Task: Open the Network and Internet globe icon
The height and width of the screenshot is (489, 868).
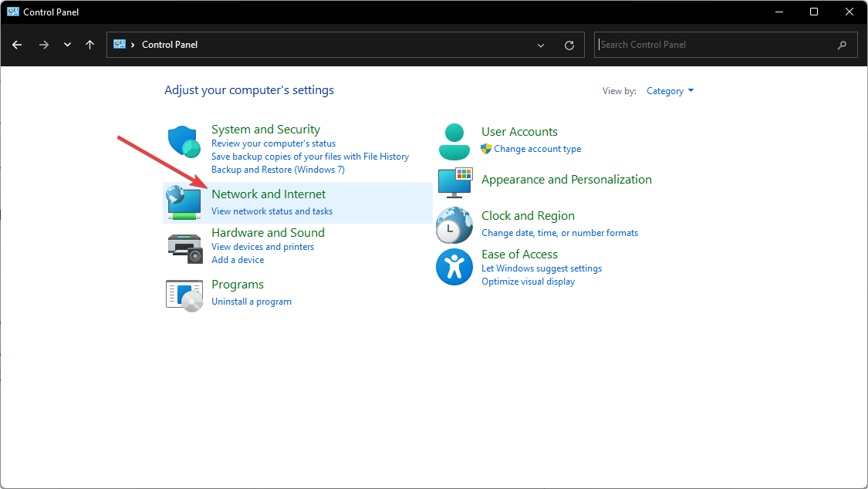Action: coord(184,202)
